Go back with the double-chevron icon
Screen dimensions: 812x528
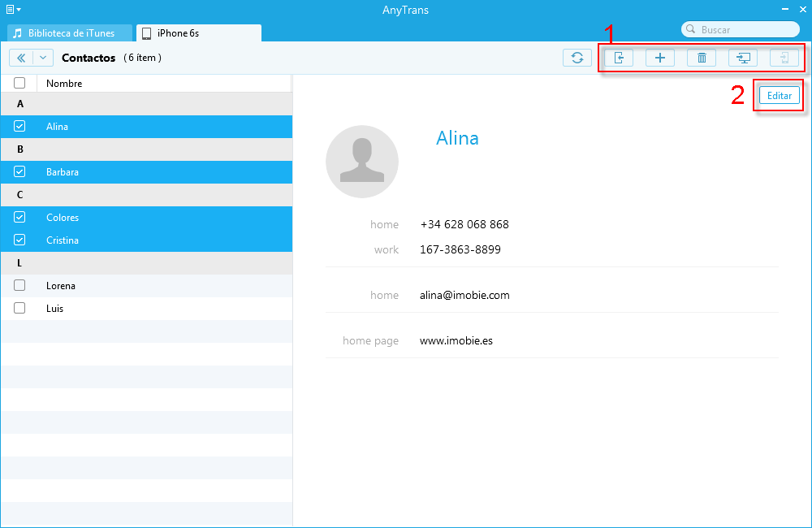click(21, 58)
